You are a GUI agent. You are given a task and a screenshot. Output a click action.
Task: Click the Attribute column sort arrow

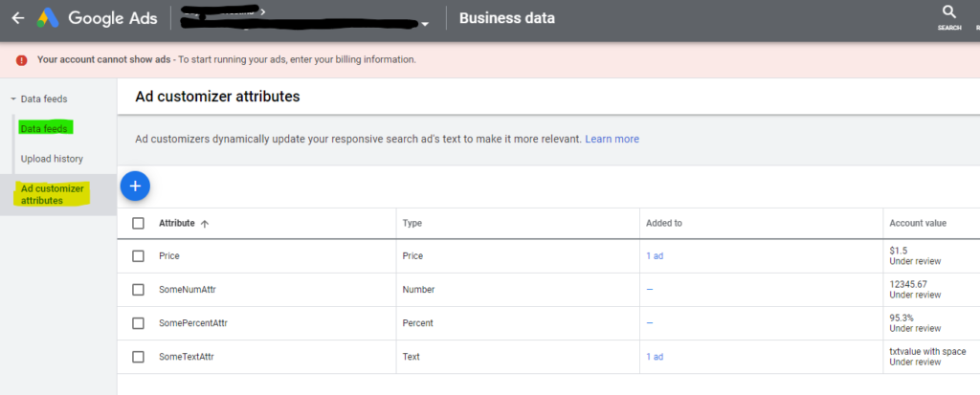click(x=205, y=224)
